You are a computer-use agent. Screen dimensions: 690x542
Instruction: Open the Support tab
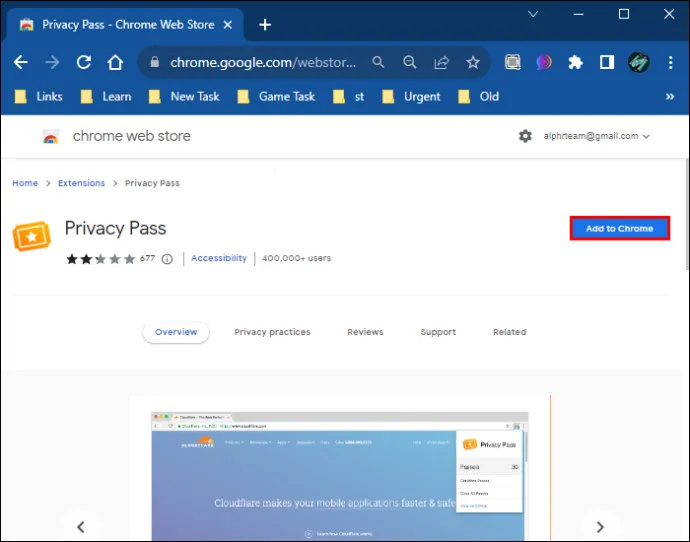coord(438,332)
